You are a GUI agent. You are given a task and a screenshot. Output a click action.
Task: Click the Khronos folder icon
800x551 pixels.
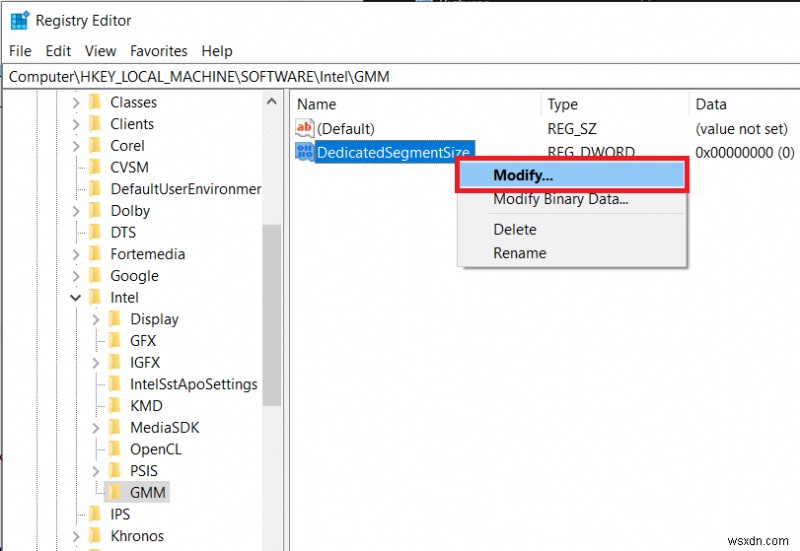point(95,536)
